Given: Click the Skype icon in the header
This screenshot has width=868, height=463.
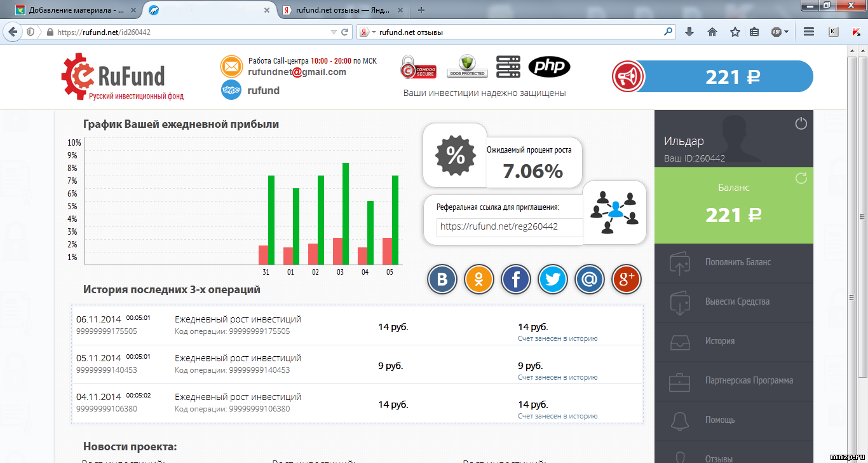Looking at the screenshot, I should pos(231,90).
